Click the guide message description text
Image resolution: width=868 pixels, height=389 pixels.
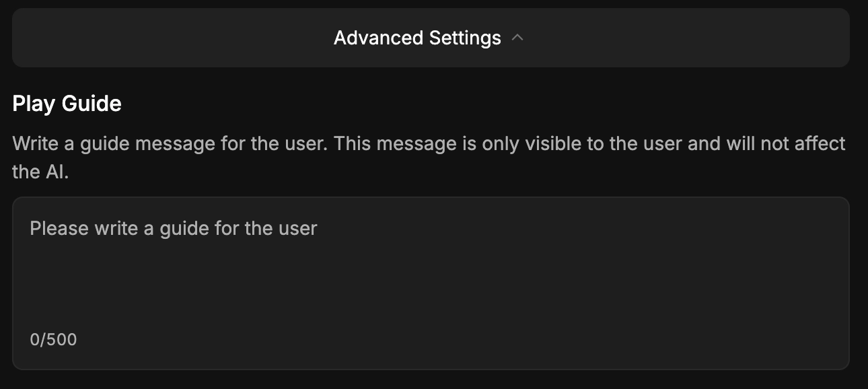pos(429,157)
